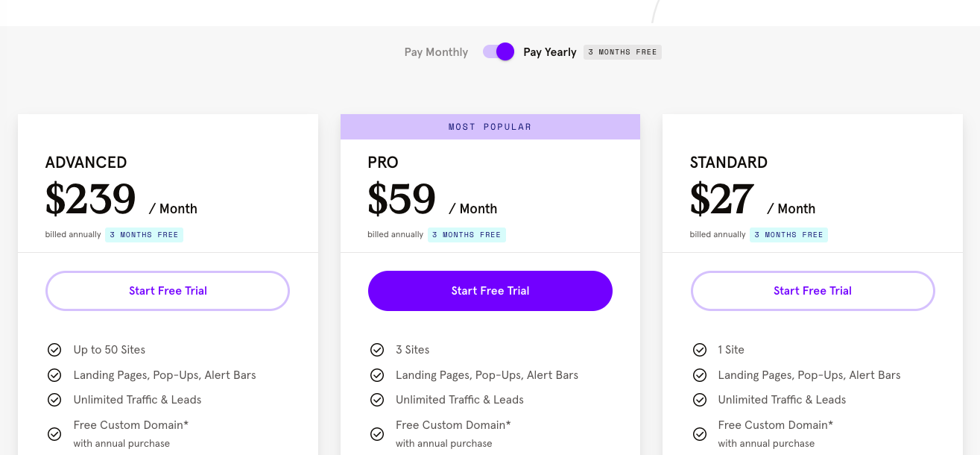Viewport: 980px width, 455px height.
Task: Start Free Trial for Advanced plan
Action: click(168, 291)
